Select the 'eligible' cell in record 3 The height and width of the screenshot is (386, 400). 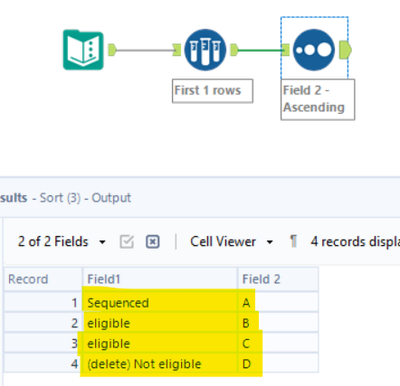pos(160,343)
